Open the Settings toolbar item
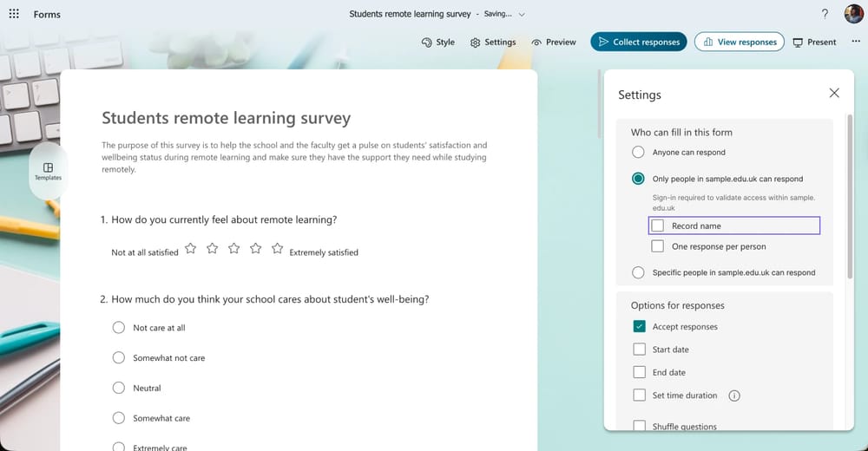 (x=493, y=42)
